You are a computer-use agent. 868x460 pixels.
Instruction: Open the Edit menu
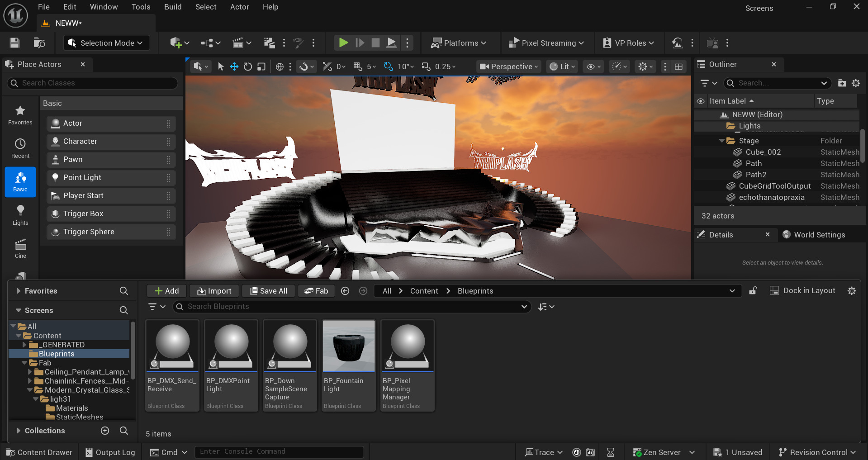point(70,7)
